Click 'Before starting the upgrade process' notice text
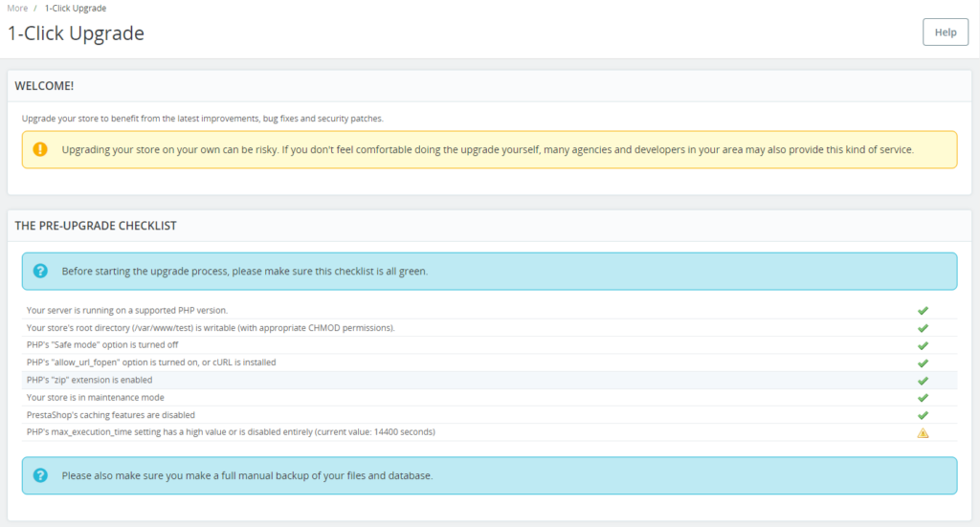This screenshot has height=527, width=980. click(244, 272)
